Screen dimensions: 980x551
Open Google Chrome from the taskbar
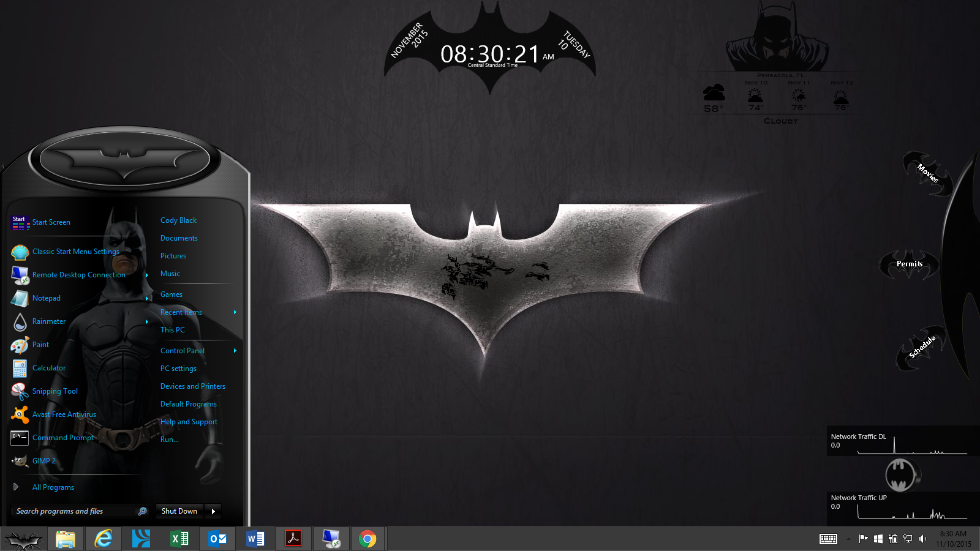(x=367, y=539)
